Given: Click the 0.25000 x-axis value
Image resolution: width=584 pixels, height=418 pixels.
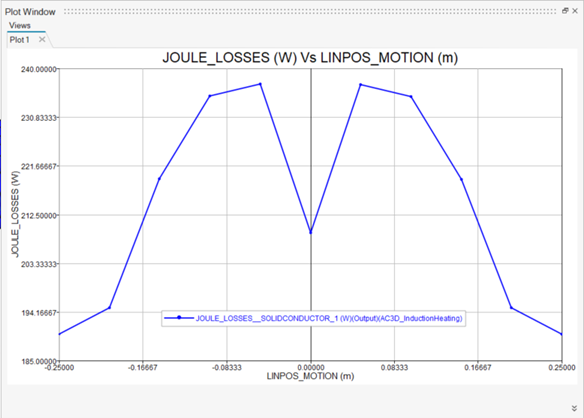Looking at the screenshot, I should point(562,368).
